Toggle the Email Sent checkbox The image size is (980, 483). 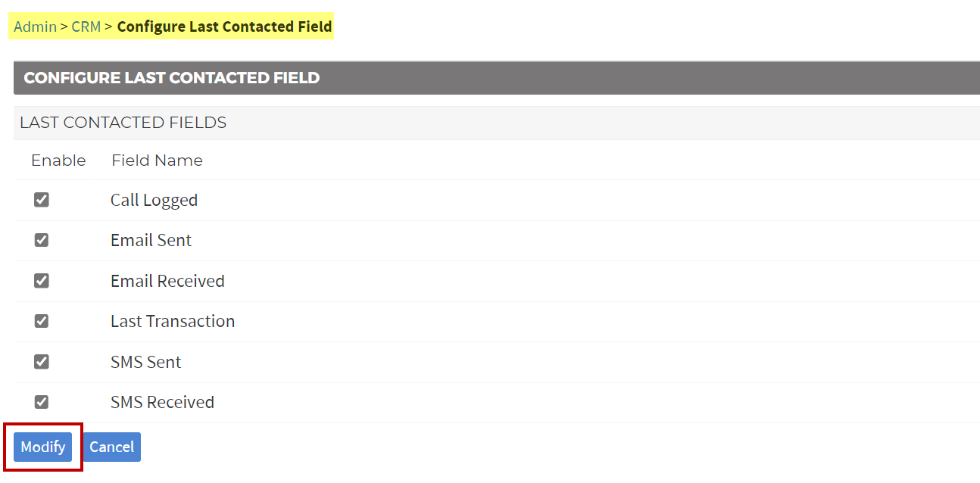tap(42, 240)
